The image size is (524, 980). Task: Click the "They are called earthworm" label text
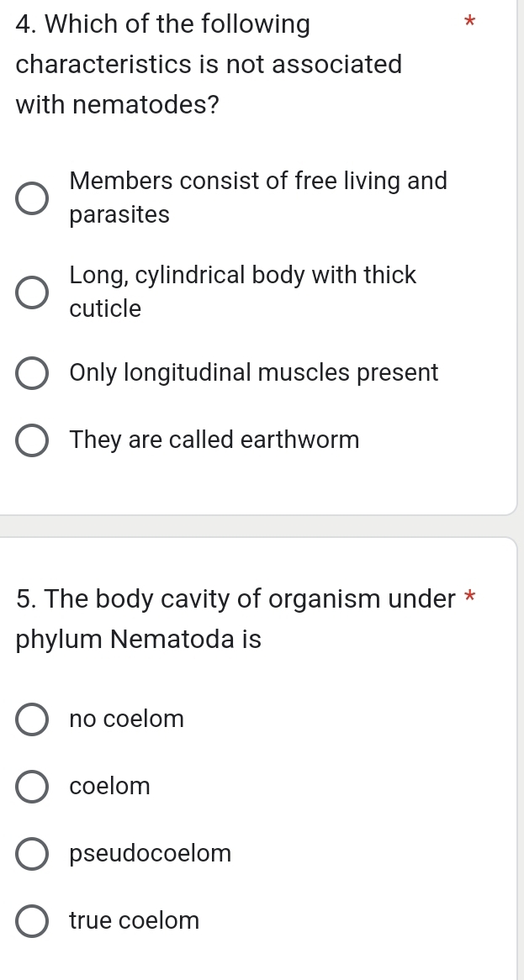(214, 440)
